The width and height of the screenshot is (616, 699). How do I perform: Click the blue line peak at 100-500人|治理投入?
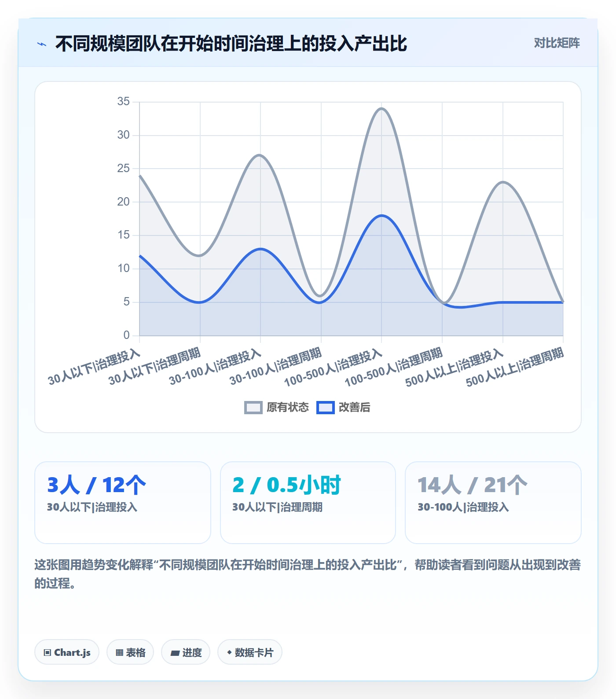381,216
